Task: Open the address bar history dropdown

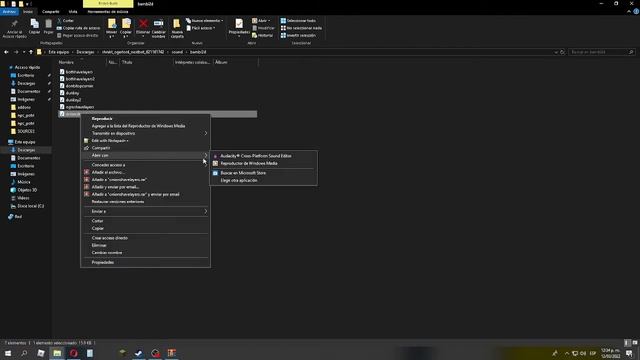Action: pyautogui.click(x=556, y=52)
